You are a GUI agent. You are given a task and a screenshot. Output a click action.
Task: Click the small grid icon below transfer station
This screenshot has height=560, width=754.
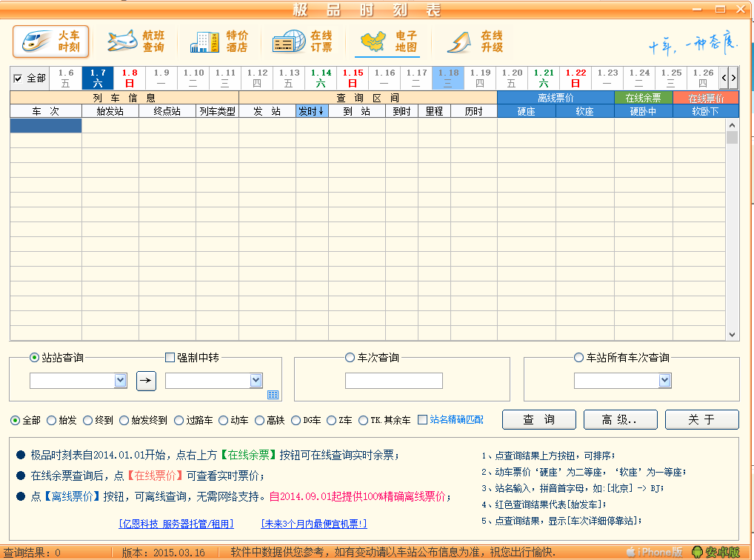(273, 395)
